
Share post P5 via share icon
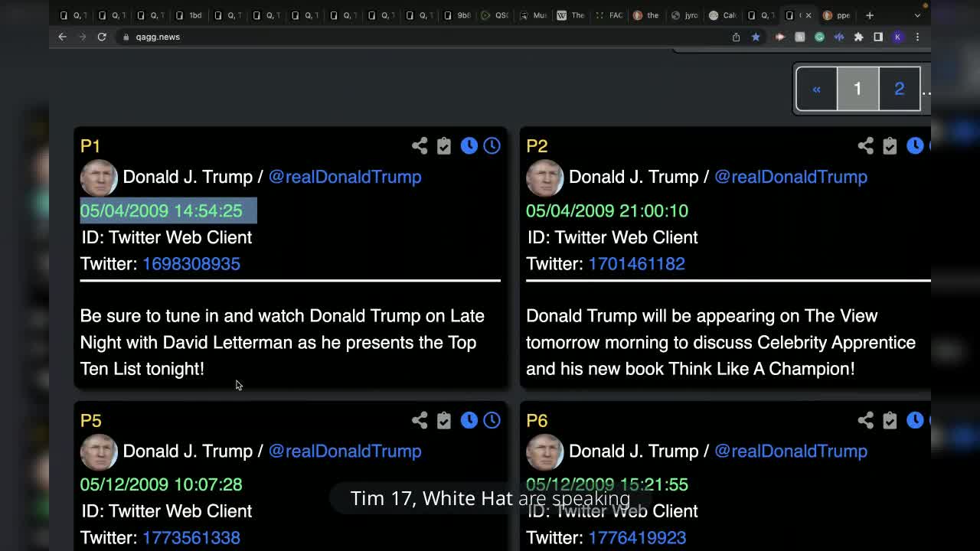(420, 420)
